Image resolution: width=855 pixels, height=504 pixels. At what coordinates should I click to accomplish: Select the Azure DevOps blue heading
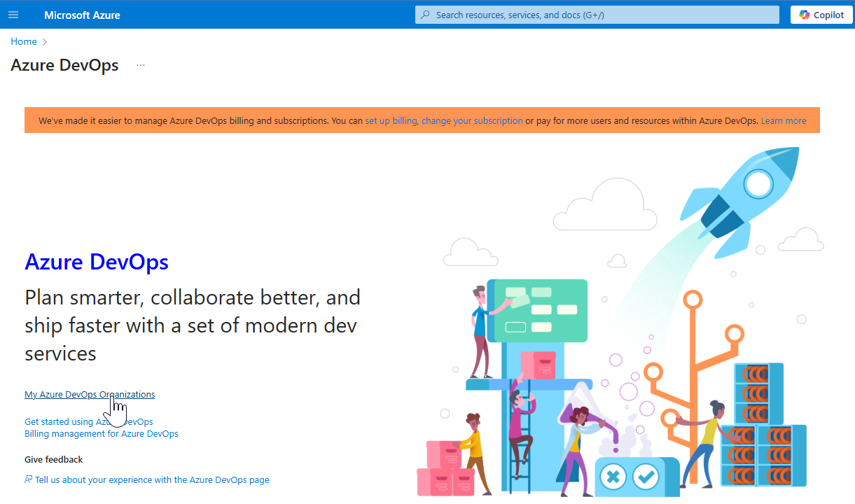(97, 262)
